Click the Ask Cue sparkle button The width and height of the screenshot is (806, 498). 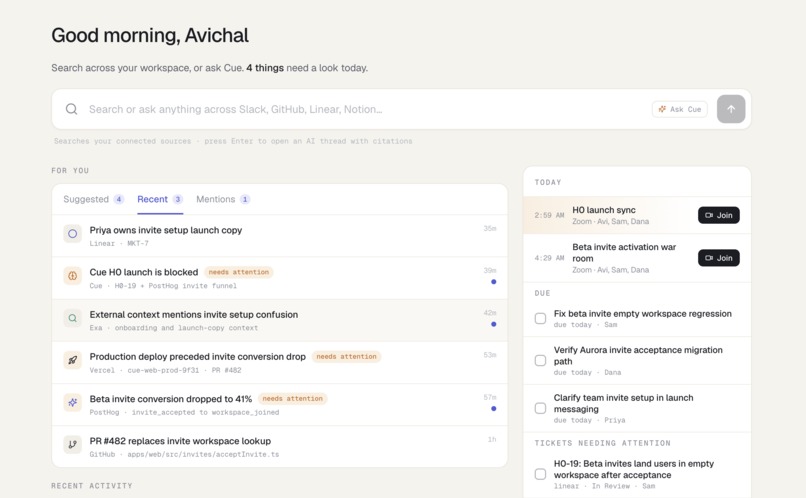tap(680, 109)
